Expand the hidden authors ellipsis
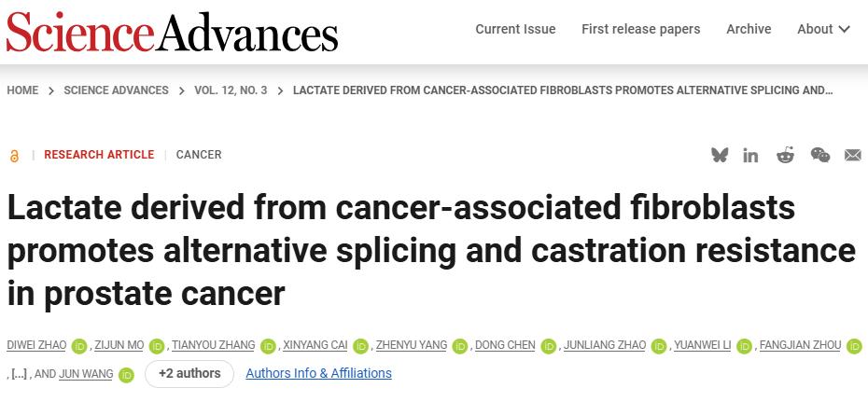This screenshot has width=868, height=402. coord(19,375)
